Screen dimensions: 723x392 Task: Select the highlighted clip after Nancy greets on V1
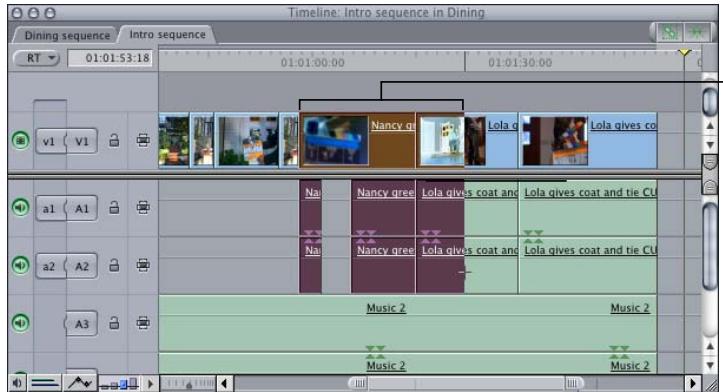pos(440,140)
